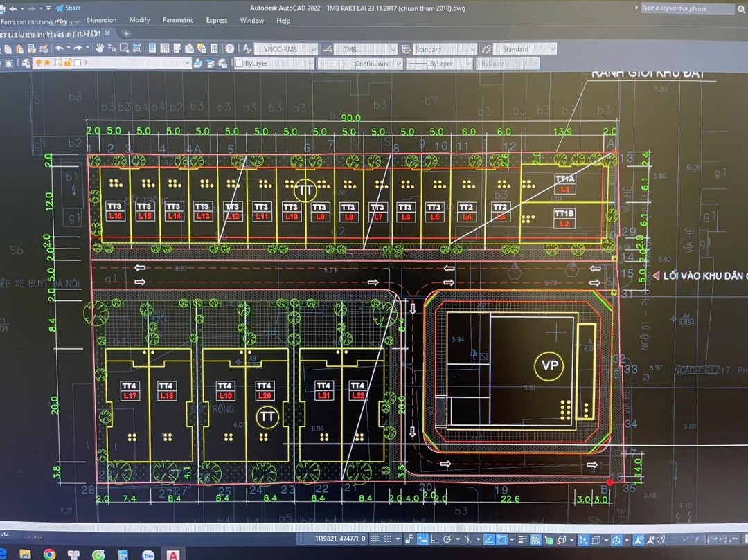Screen dimensions: 748x560
Task: Click the Help question mark icon
Action: click(229, 48)
